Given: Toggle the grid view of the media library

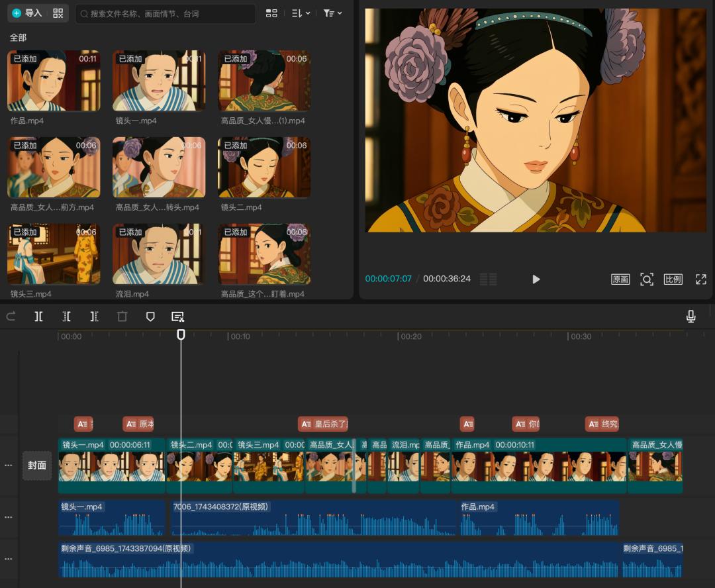Looking at the screenshot, I should pyautogui.click(x=271, y=13).
